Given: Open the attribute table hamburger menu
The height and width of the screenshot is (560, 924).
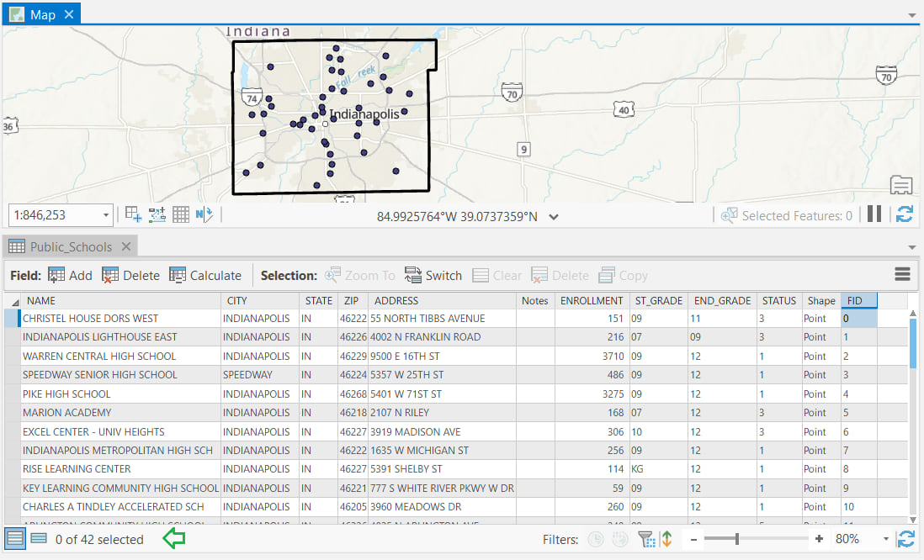Looking at the screenshot, I should tap(902, 274).
